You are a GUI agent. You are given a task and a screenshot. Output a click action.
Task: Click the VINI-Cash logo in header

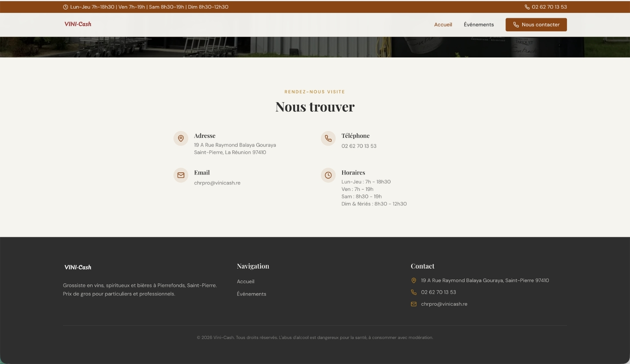(x=78, y=24)
